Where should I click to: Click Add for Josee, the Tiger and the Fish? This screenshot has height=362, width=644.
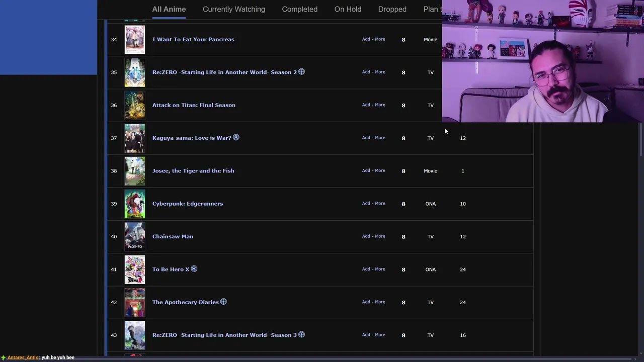point(366,170)
